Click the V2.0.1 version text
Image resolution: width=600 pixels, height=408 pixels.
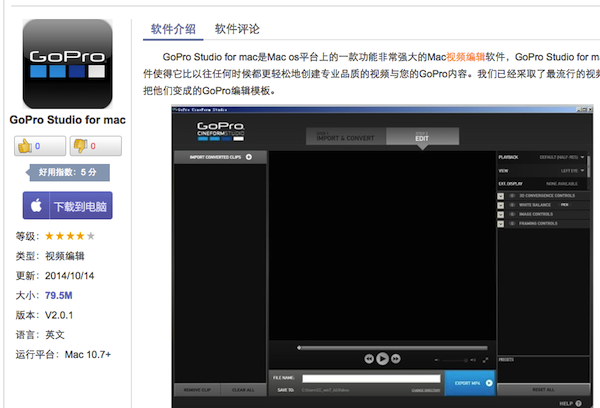(x=59, y=315)
